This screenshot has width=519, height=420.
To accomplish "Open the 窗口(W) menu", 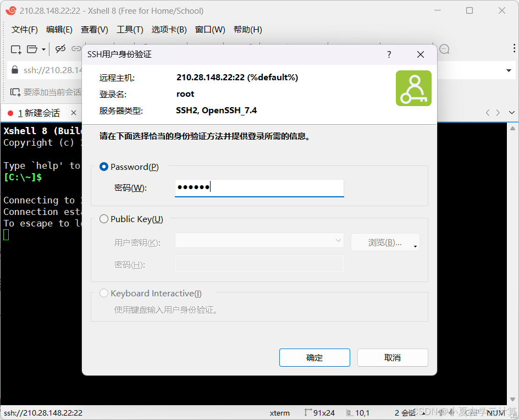I will tap(210, 30).
